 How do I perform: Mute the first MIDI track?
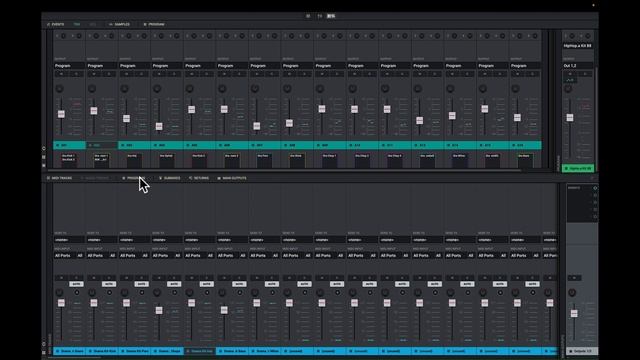pyautogui.click(x=61, y=278)
